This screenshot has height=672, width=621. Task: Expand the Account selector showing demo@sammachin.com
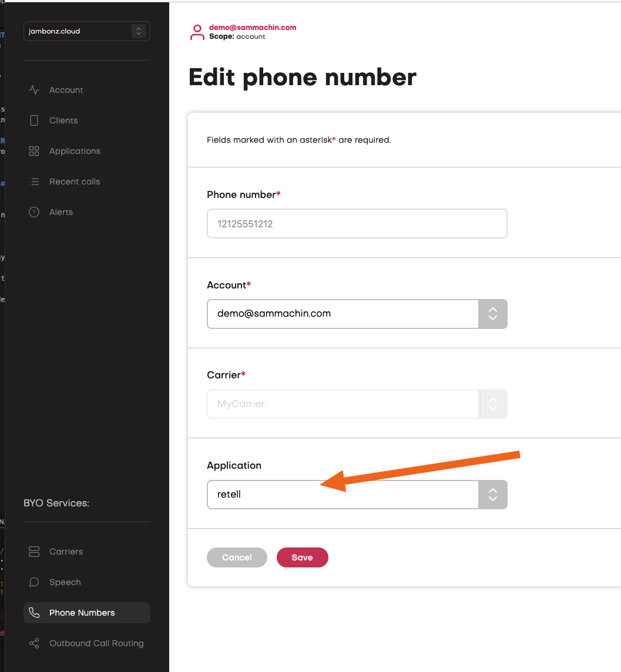357,314
